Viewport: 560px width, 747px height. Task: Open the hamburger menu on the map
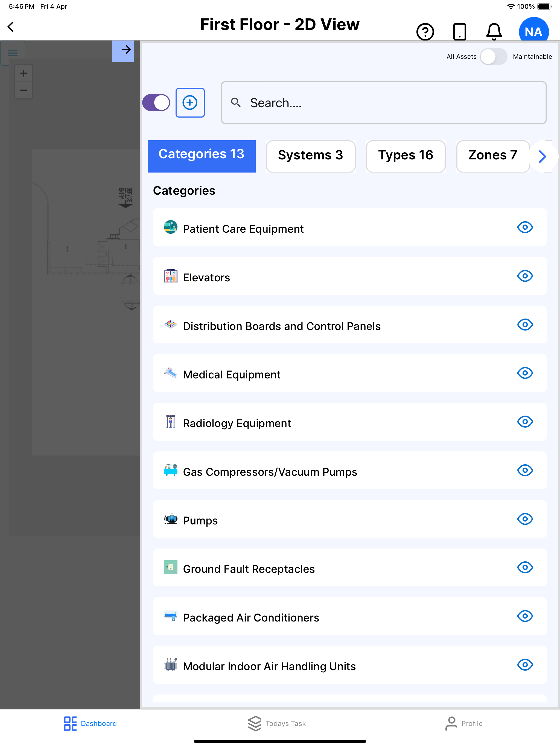click(x=13, y=53)
